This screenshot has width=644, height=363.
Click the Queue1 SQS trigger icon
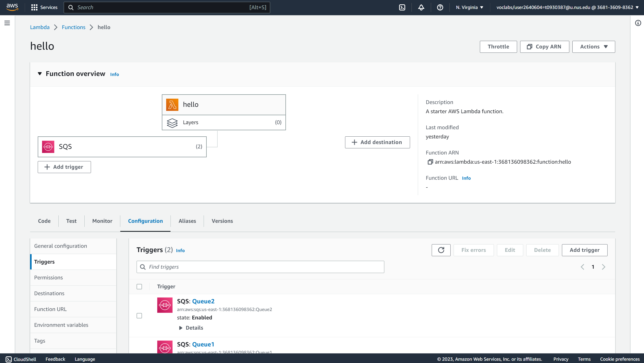(165, 347)
